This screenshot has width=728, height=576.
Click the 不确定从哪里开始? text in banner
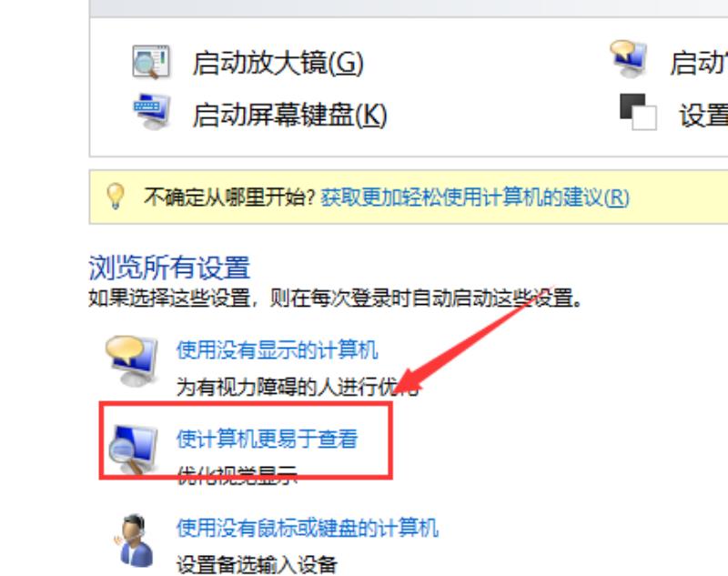[x=230, y=197]
